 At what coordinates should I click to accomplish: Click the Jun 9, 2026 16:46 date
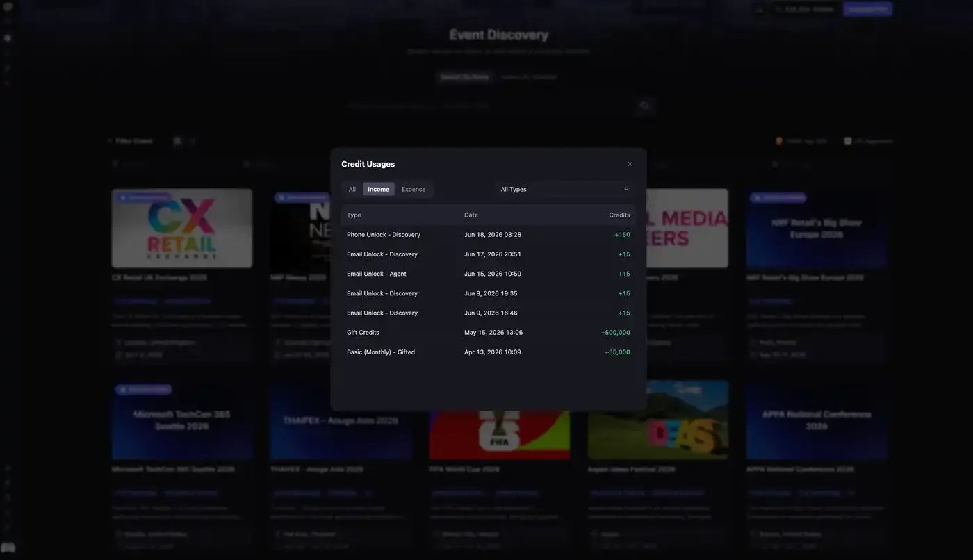tap(491, 313)
